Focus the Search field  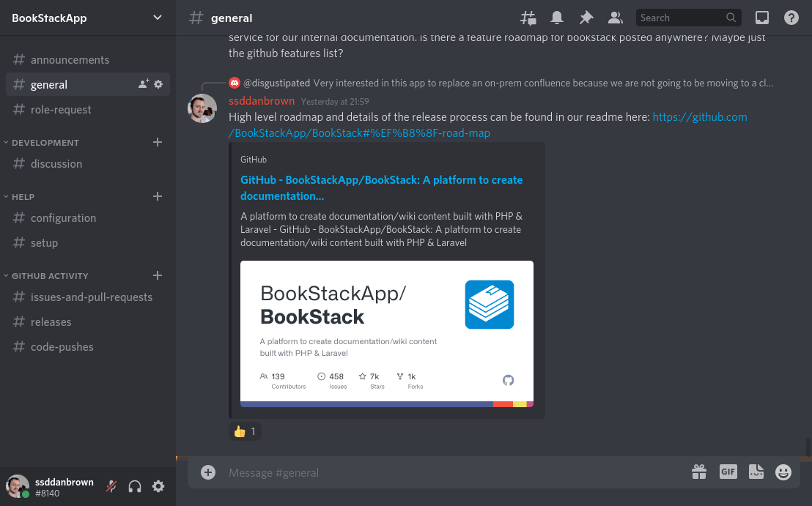coord(688,18)
